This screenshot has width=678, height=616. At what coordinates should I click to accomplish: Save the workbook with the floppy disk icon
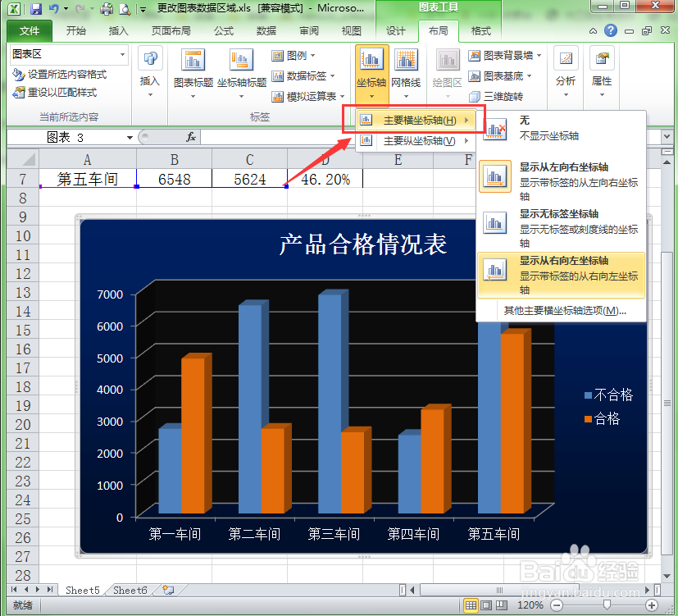click(36, 8)
